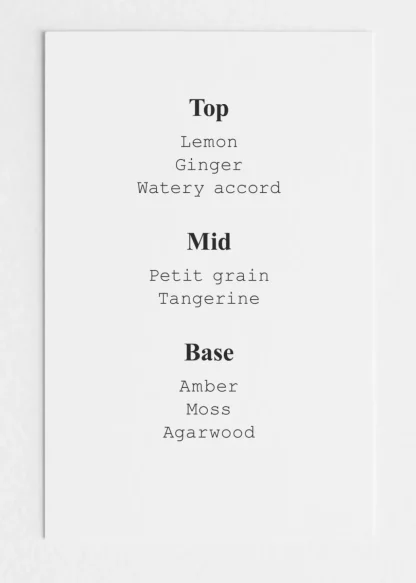
Task: Click the word "accord"
Action: click(x=248, y=188)
